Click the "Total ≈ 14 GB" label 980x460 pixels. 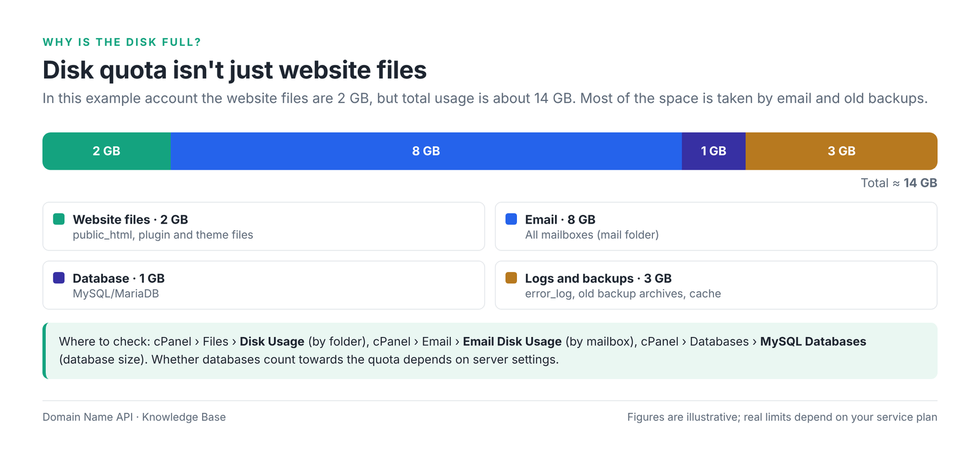pyautogui.click(x=899, y=183)
